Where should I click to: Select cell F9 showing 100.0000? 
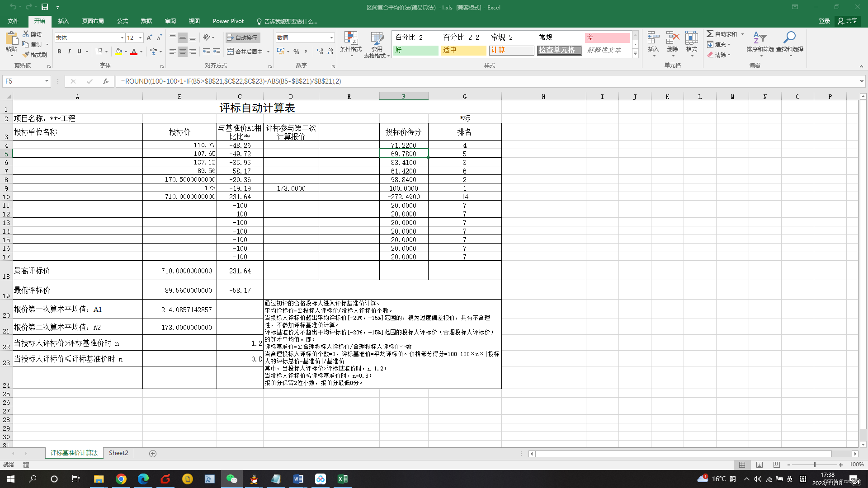[403, 188]
